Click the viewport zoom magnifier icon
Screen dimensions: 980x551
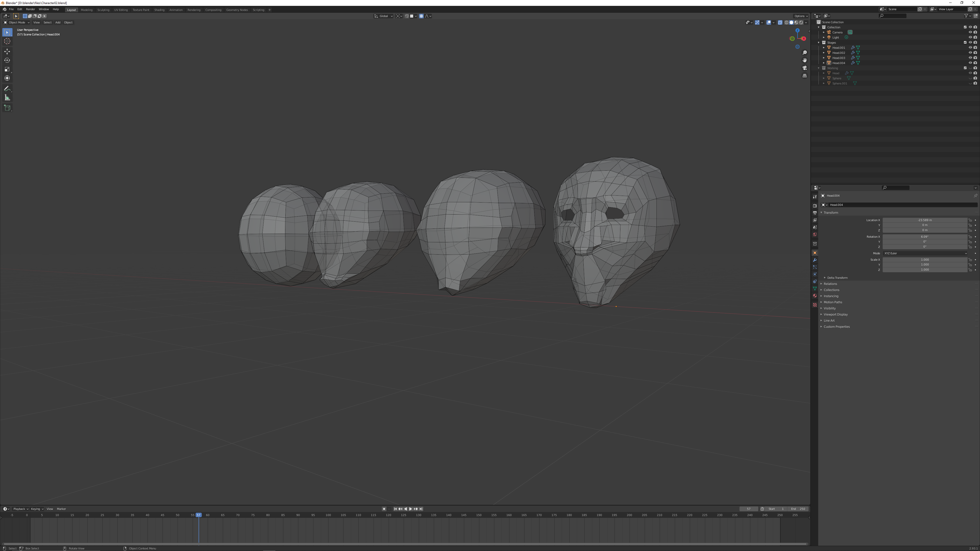pyautogui.click(x=805, y=53)
